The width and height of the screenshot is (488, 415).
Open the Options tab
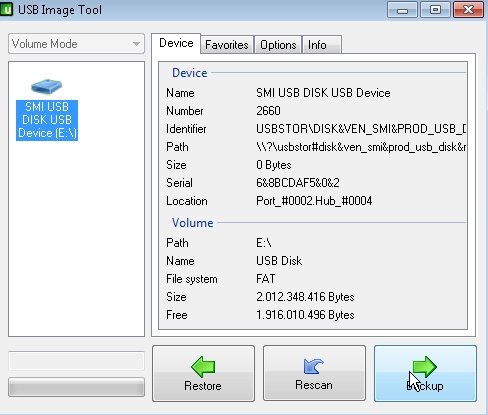click(278, 45)
